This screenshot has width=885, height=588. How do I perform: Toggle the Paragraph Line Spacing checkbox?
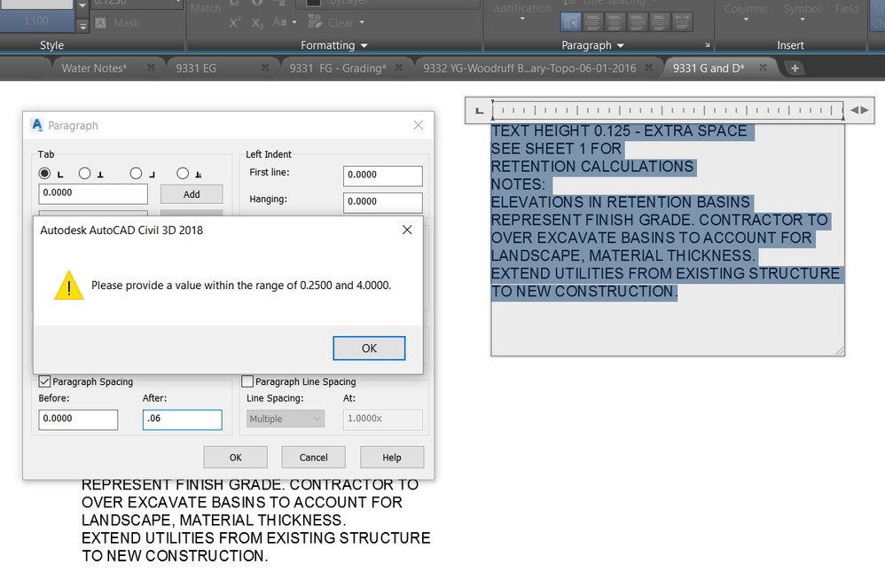247,381
